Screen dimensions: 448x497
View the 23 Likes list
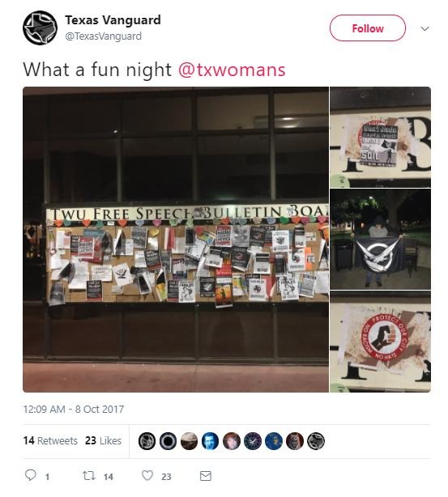tap(103, 440)
